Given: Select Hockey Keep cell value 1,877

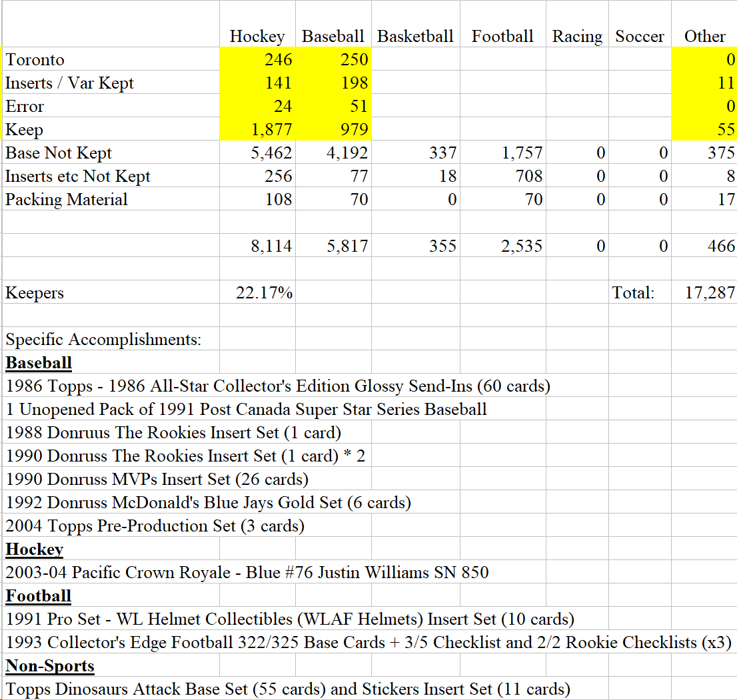Looking at the screenshot, I should point(257,129).
